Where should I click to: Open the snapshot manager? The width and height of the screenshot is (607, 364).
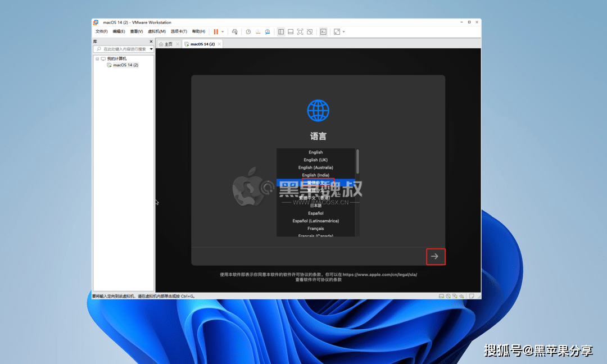[268, 31]
